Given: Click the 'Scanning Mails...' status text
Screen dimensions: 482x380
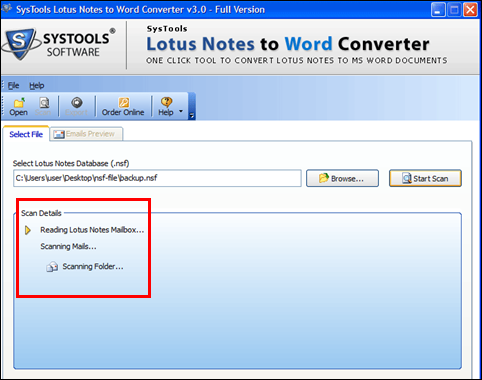Looking at the screenshot, I should pos(68,247).
